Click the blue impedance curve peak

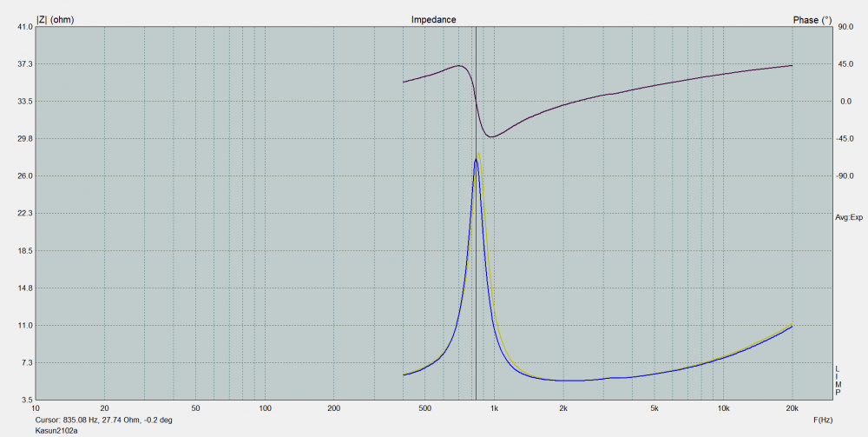[476, 160]
